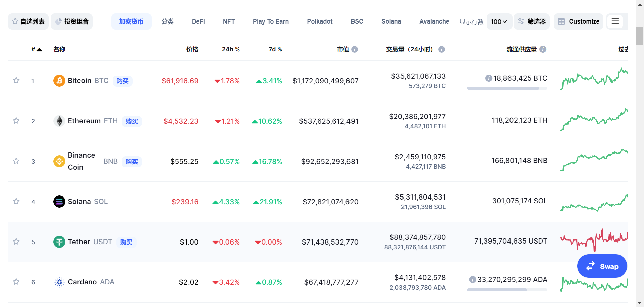
Task: Switch to the DeFi tab
Action: pos(198,21)
